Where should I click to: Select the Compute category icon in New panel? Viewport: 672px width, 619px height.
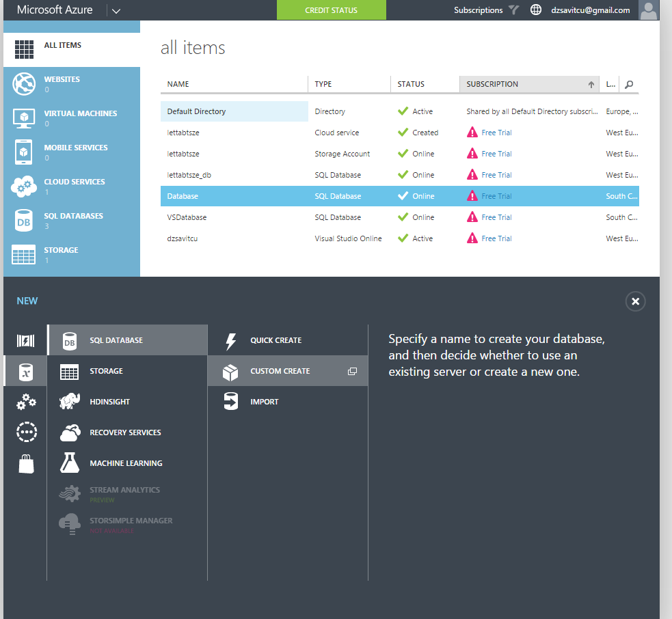(x=26, y=340)
